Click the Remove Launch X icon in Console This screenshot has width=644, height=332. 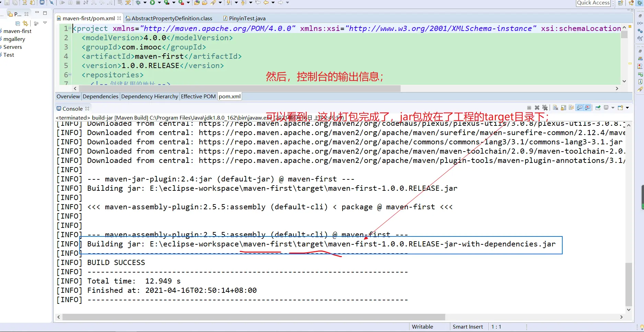coord(537,108)
